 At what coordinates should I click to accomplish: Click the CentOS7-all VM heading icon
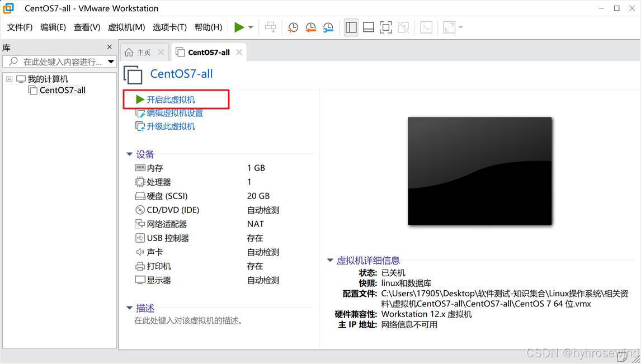133,75
